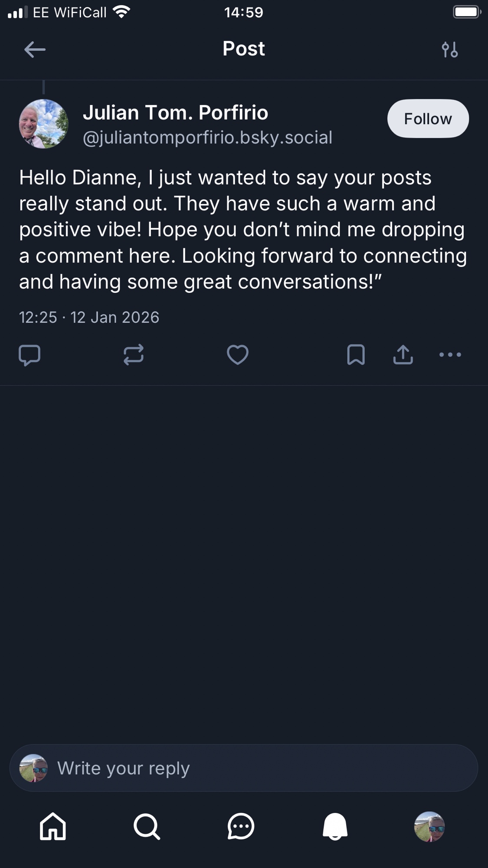This screenshot has height=868, width=488.
Task: Share the post via share icon
Action: tap(403, 355)
